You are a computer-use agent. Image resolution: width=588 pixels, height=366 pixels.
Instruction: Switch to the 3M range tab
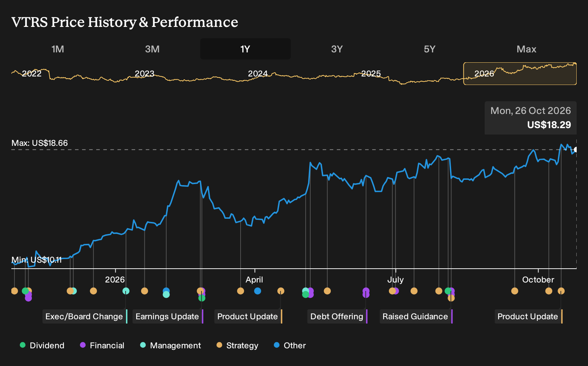152,49
